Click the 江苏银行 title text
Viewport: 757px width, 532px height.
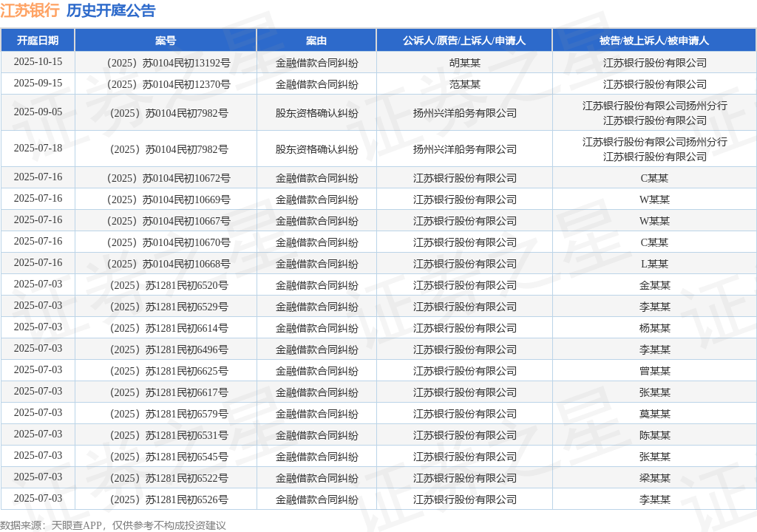(x=30, y=10)
